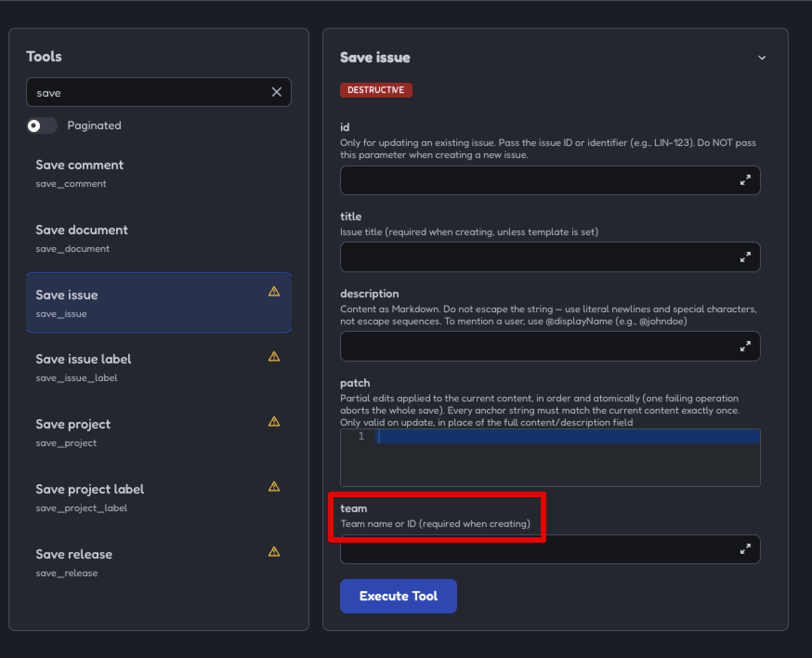Focus the tools search box containing save
Image resolution: width=812 pixels, height=658 pixels.
point(159,92)
